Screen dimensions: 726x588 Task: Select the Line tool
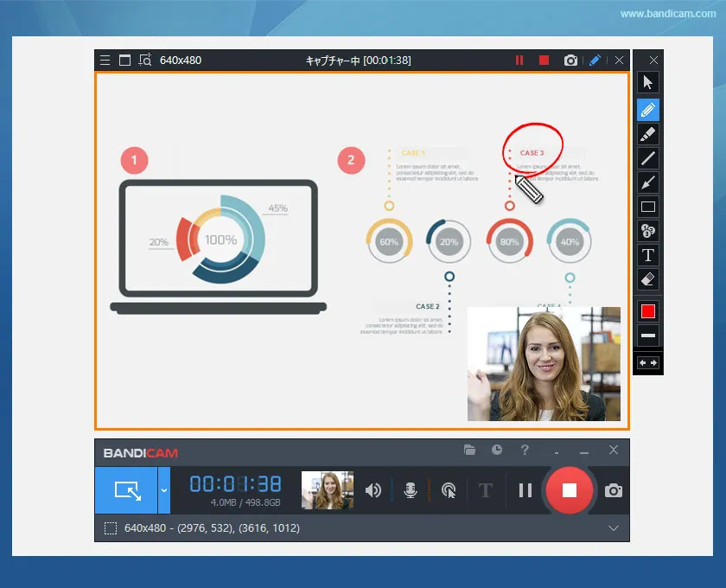tap(647, 158)
